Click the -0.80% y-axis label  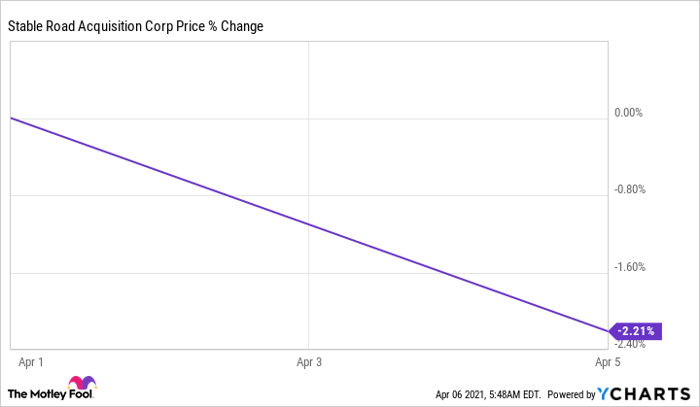tap(628, 189)
